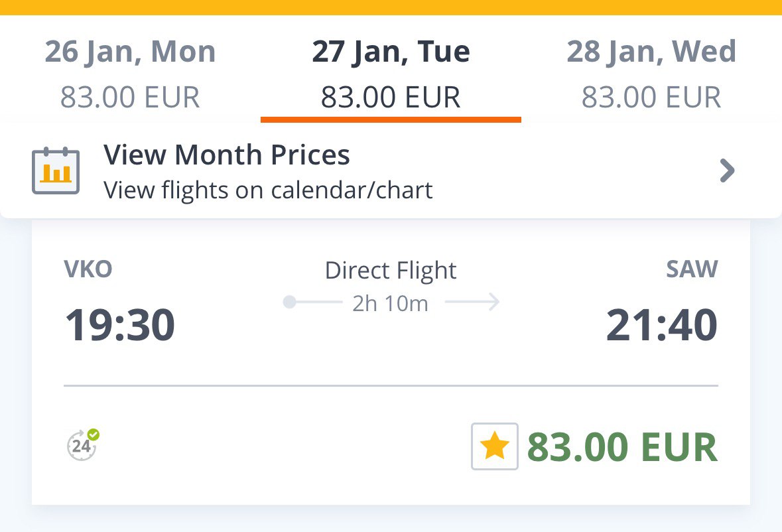The width and height of the screenshot is (782, 532).
Task: Tap View flights on calendar/chart subtitle
Action: click(268, 190)
